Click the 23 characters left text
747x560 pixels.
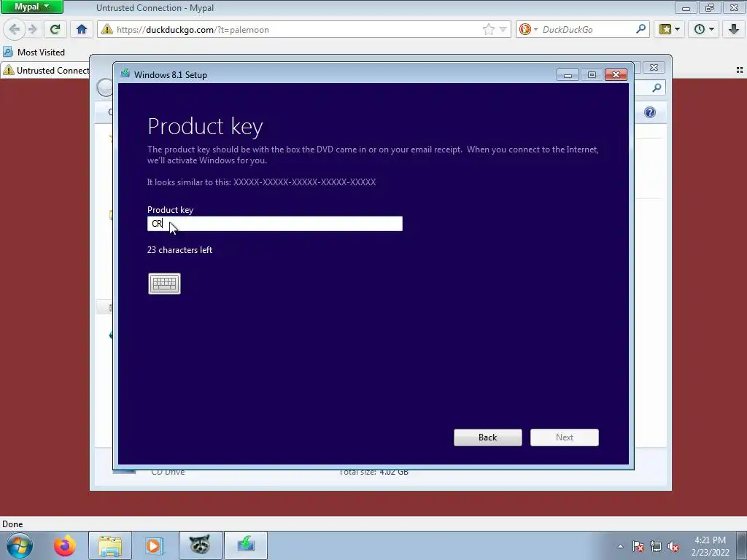179,250
